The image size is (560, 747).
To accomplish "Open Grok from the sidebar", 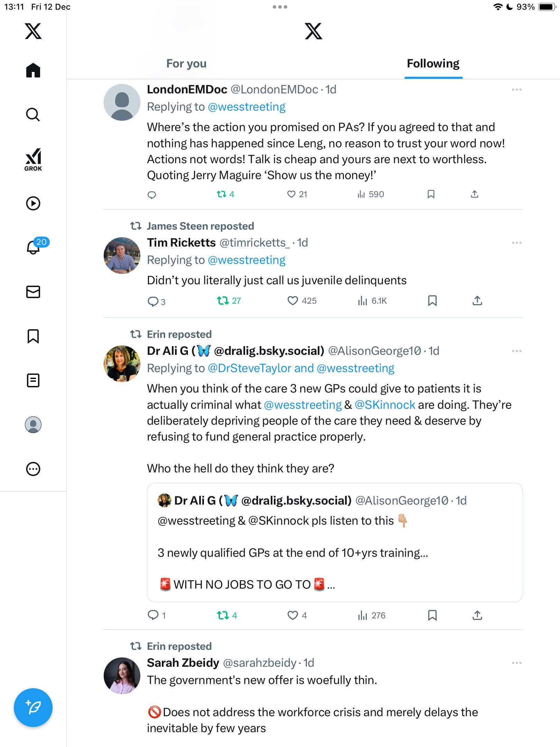I will pyautogui.click(x=33, y=159).
